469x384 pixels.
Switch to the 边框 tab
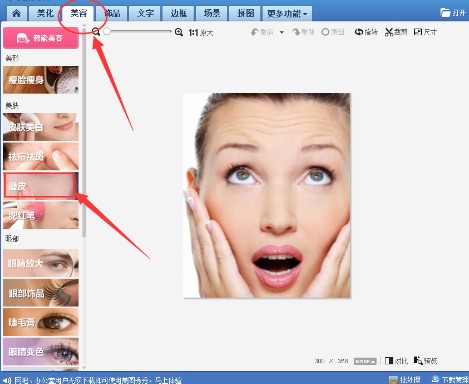[179, 14]
